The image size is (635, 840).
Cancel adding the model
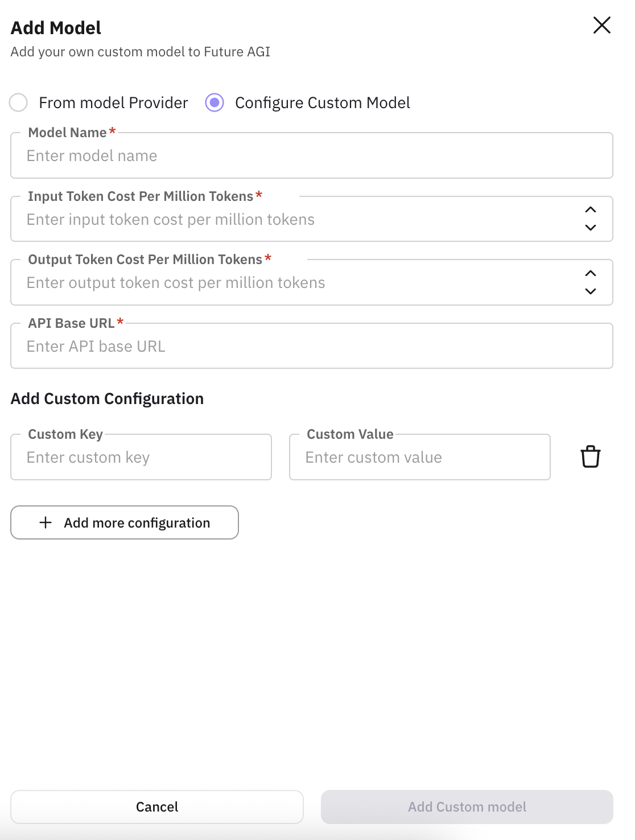157,806
